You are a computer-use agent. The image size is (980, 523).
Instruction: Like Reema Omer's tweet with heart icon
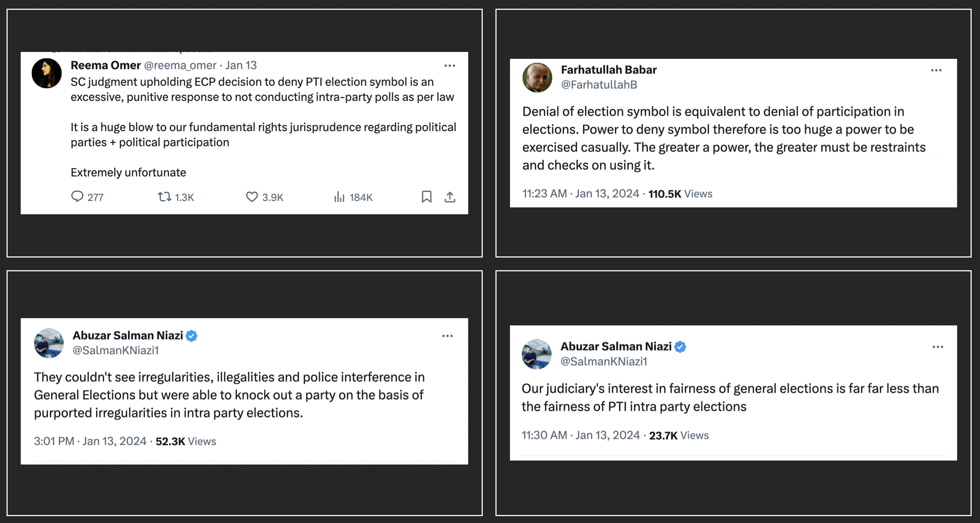point(251,196)
